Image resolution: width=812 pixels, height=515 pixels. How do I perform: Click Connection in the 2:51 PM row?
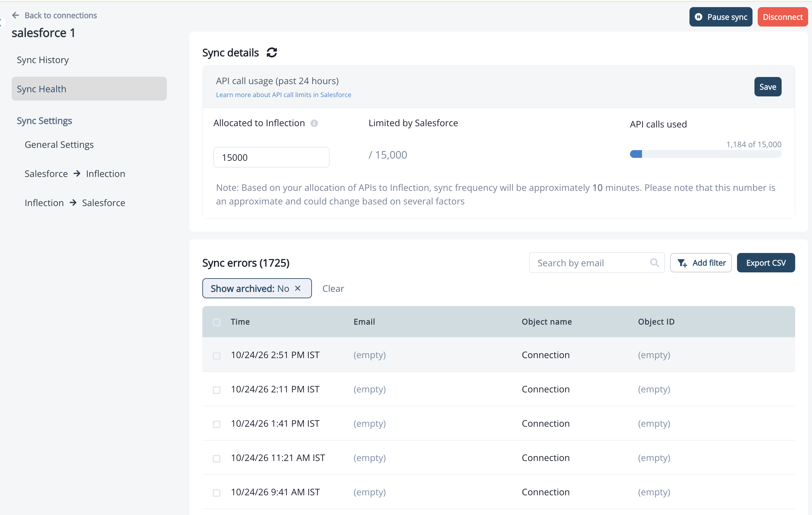pos(546,355)
